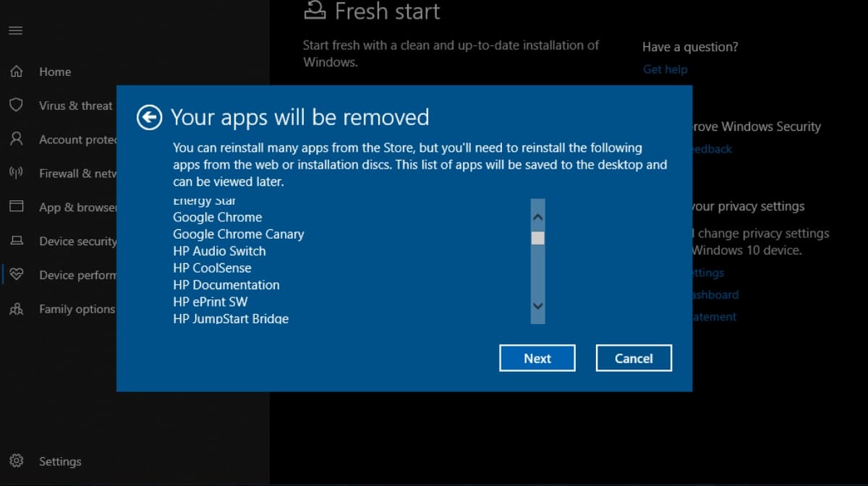Click the scrollbar thumb in app list
The height and width of the screenshot is (486, 868).
[537, 237]
